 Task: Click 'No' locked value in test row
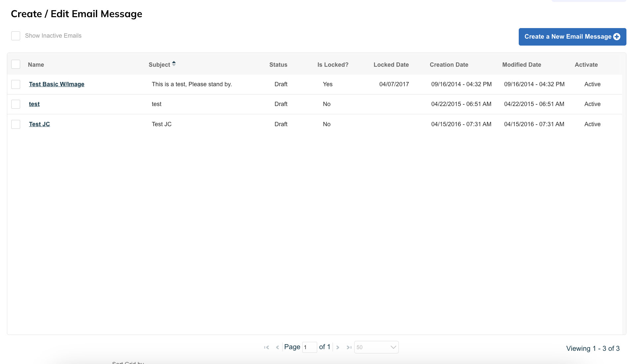point(326,104)
